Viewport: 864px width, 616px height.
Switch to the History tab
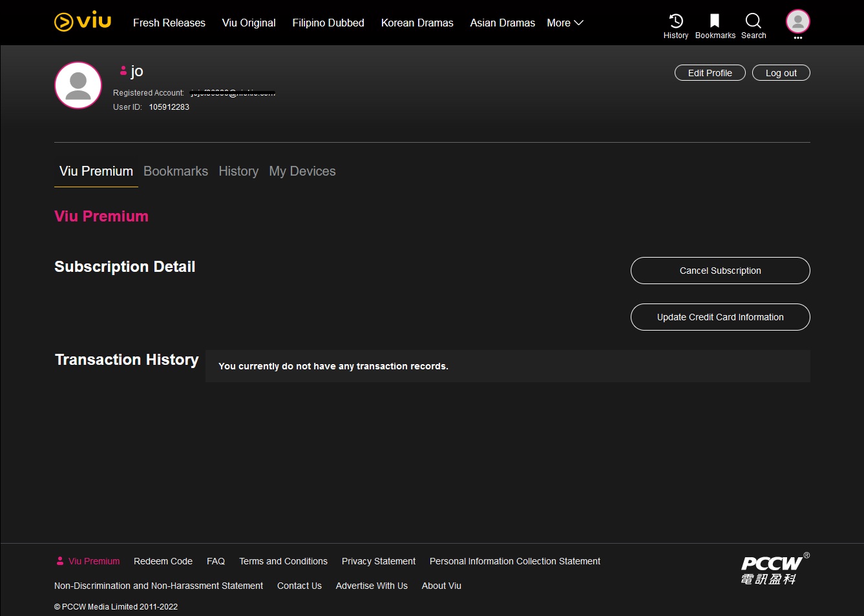point(238,171)
